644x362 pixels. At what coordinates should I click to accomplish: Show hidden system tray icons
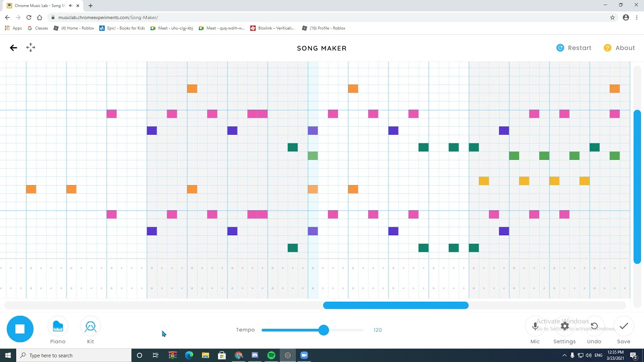[x=564, y=355]
